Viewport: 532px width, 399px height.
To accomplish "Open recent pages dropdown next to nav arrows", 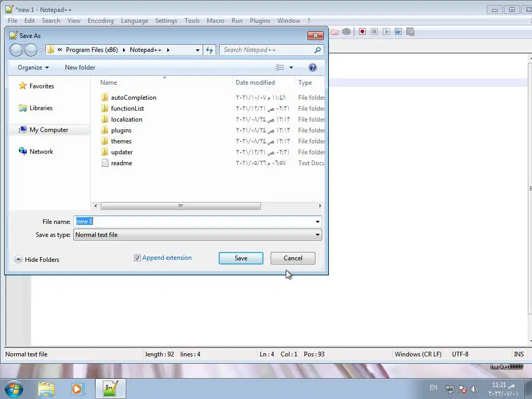I will (41, 50).
